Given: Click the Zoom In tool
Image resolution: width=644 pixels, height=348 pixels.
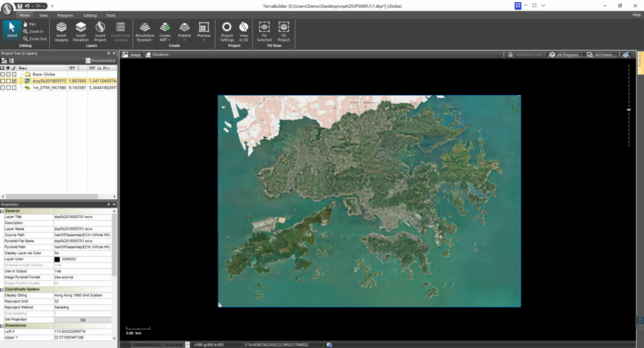Looking at the screenshot, I should point(33,31).
